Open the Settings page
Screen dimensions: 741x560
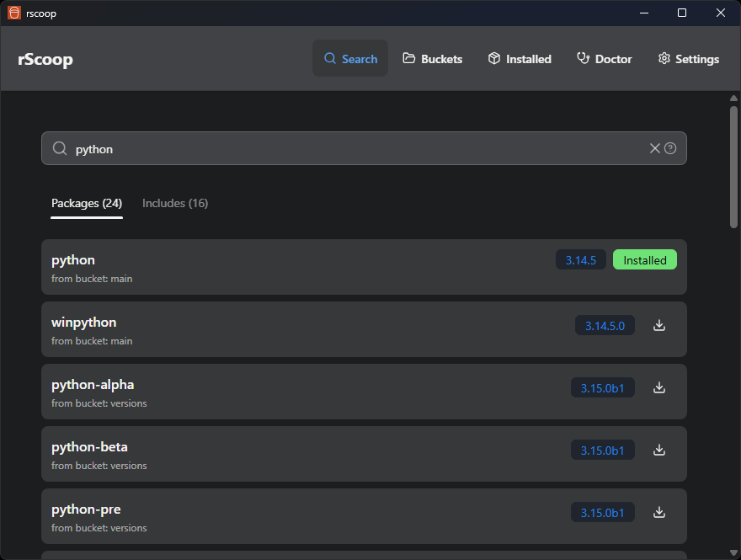[x=689, y=59]
